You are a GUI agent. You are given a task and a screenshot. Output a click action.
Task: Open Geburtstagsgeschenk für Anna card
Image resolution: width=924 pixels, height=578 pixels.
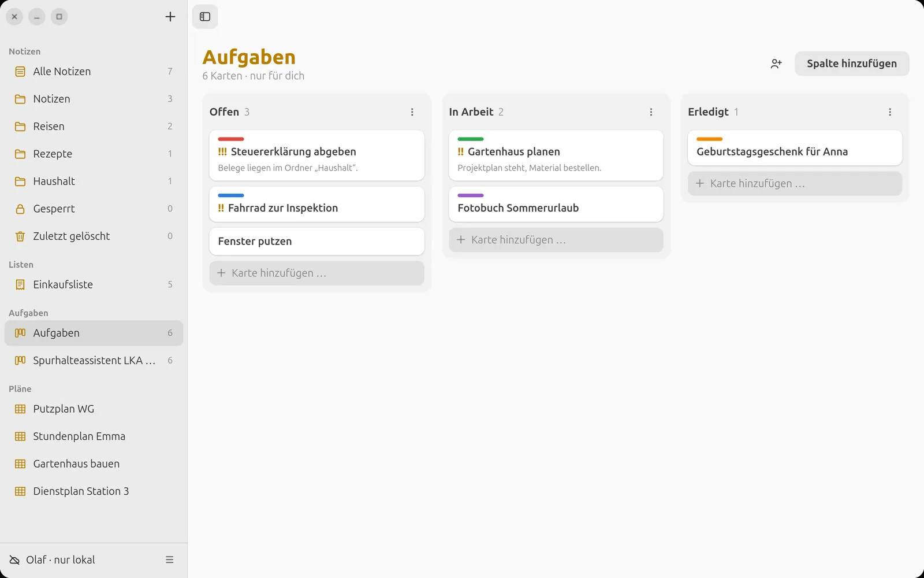795,148
